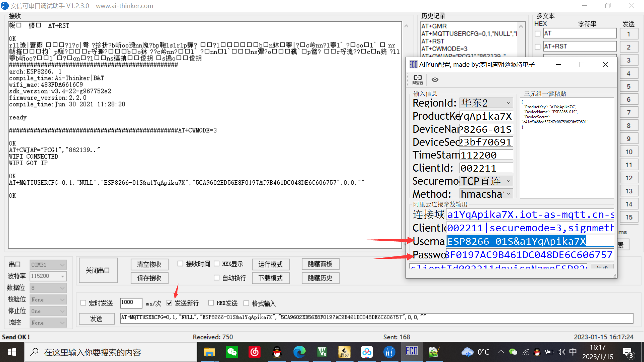
Task: Select AT+GMR in the history list
Action: click(x=434, y=26)
